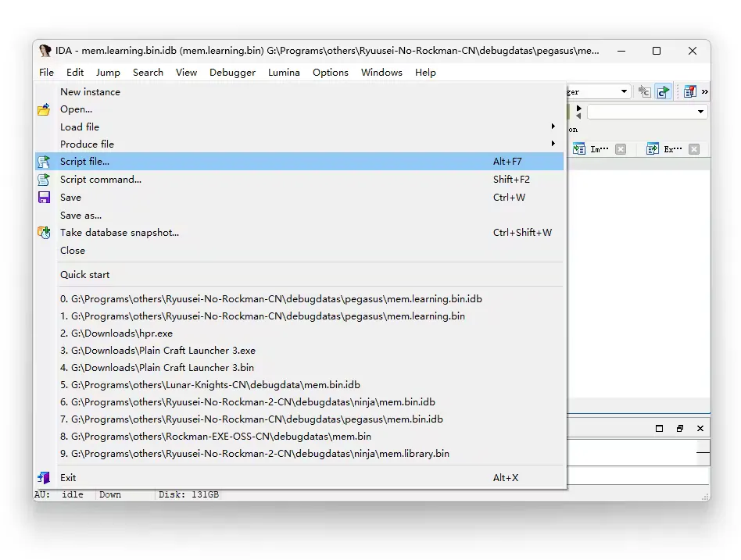Toggle the highlighted C-with-green-arrow toolbar button
Screen dimensions: 741x560
coord(663,92)
